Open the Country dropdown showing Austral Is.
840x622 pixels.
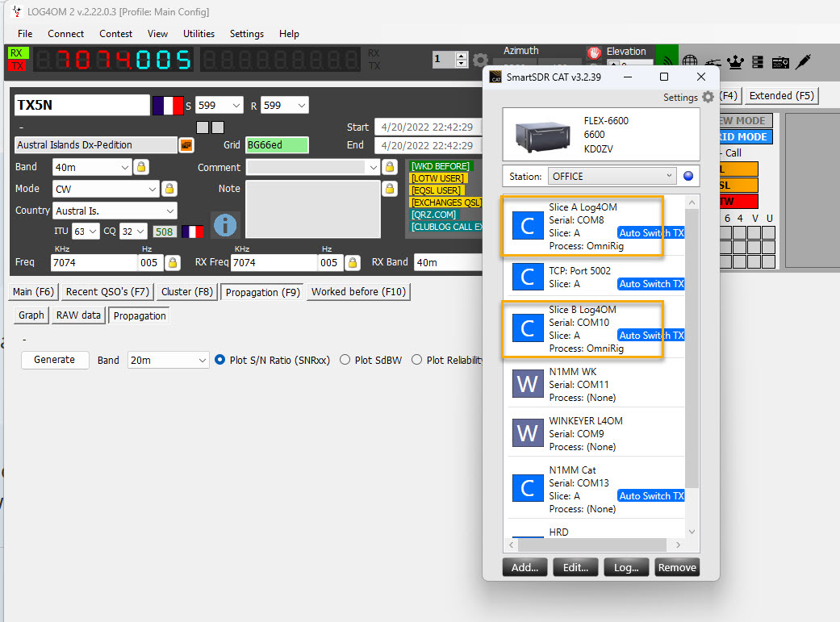click(115, 211)
